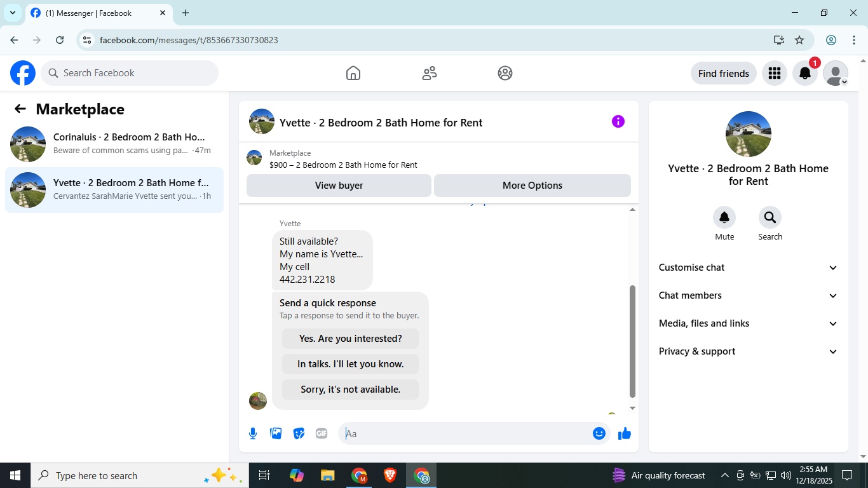This screenshot has width=868, height=488.
Task: Attach a photo with the image icon
Action: click(276, 433)
